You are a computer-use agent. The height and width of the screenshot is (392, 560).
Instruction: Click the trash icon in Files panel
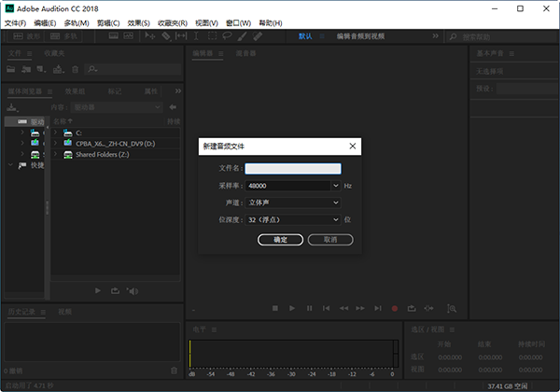74,69
